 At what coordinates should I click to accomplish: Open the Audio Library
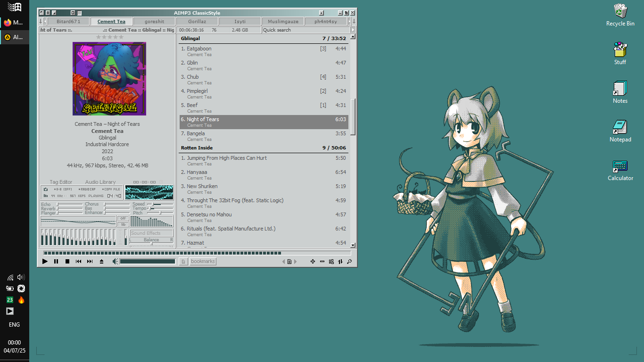(x=100, y=182)
